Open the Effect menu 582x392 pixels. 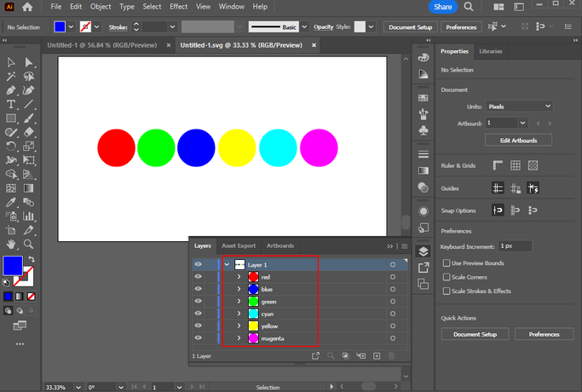pyautogui.click(x=178, y=7)
